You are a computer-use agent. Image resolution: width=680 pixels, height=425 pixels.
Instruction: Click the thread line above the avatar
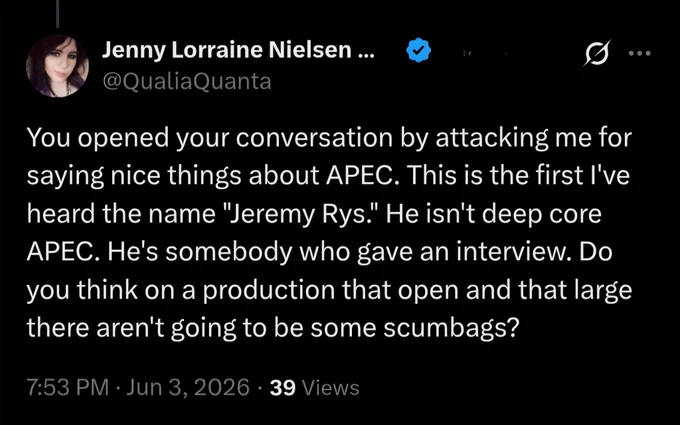(57, 14)
